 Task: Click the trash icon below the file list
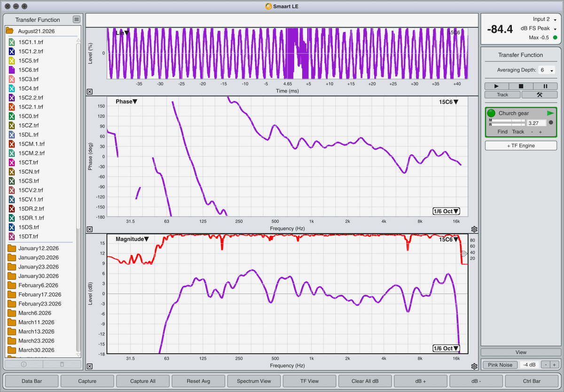pyautogui.click(x=62, y=364)
